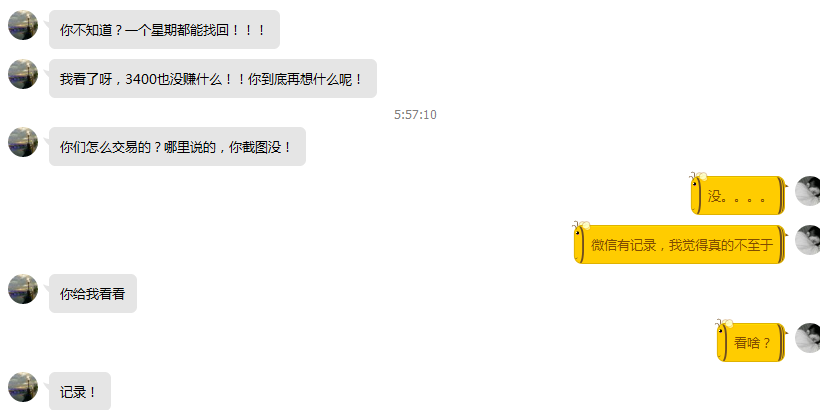Screen dimensions: 820x410
Task: Select the "我看了呀,3400也没赚什么" message bubble
Action: 213,78
